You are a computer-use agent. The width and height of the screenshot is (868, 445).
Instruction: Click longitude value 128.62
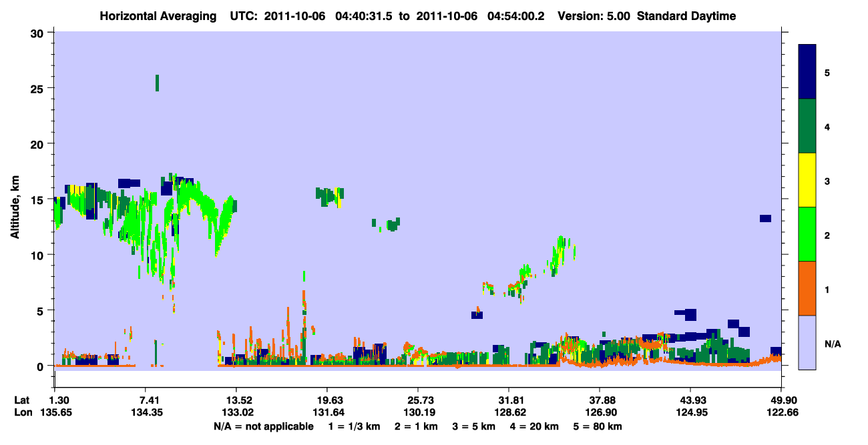click(x=509, y=412)
